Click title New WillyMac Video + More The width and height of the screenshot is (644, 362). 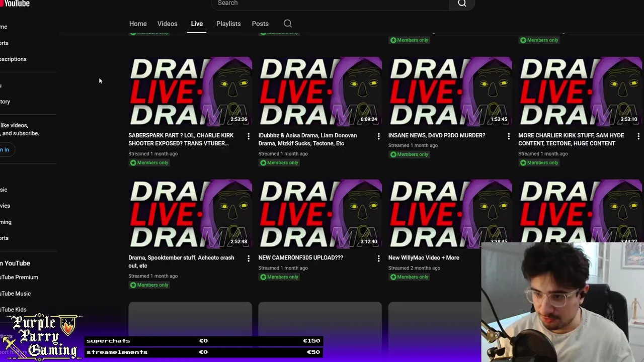click(424, 257)
